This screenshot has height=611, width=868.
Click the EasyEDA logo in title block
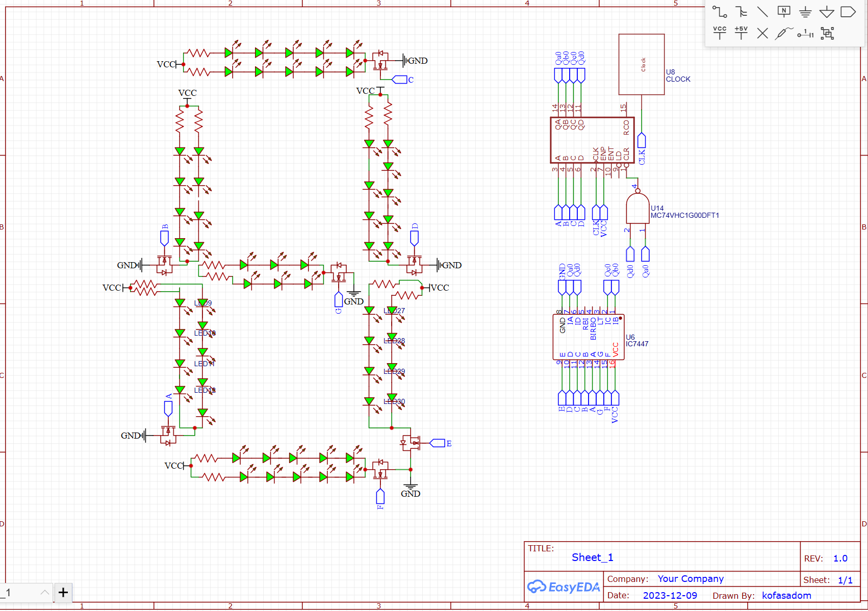(564, 587)
